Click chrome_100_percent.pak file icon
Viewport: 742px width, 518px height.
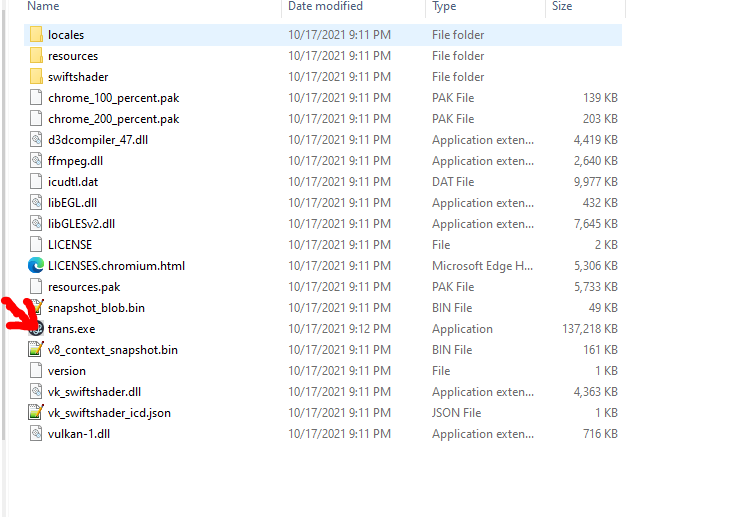(x=36, y=97)
